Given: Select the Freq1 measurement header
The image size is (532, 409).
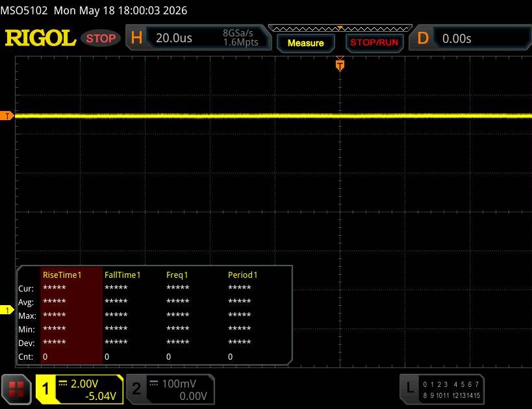Looking at the screenshot, I should point(177,275).
